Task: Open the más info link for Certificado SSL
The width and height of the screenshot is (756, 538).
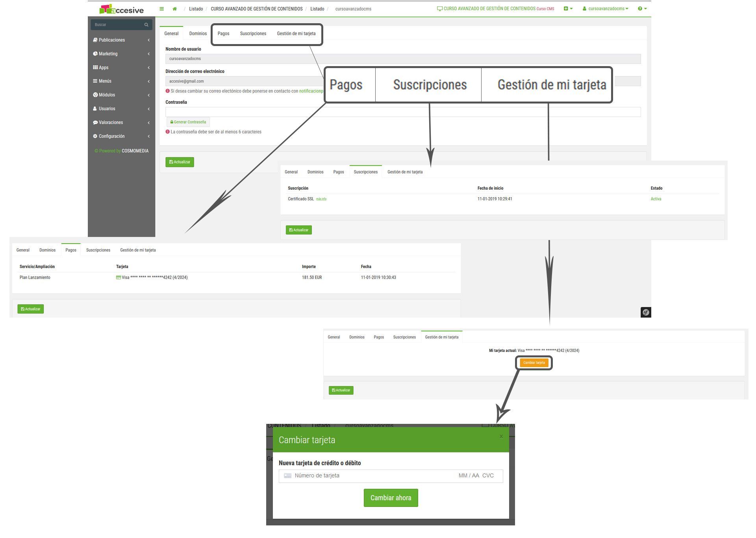Action: pos(321,199)
